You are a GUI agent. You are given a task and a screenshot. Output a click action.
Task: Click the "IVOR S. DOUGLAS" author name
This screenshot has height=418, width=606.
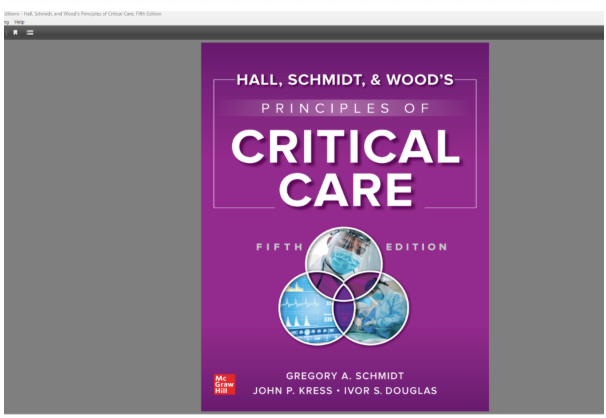(x=390, y=391)
